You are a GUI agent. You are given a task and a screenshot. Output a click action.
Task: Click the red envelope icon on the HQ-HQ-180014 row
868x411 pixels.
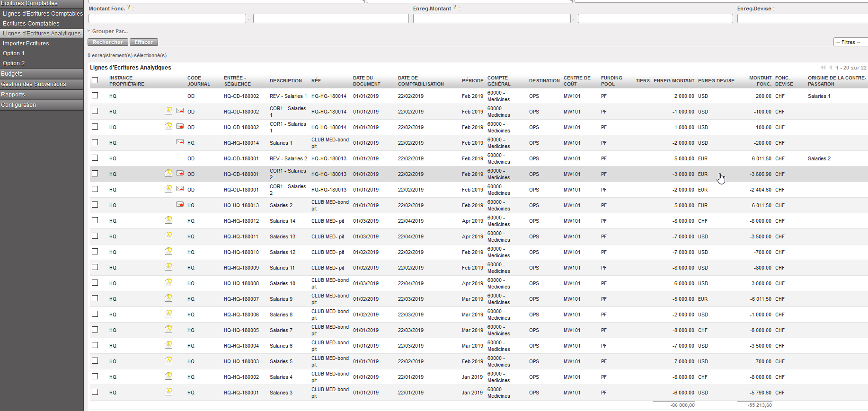click(x=180, y=142)
